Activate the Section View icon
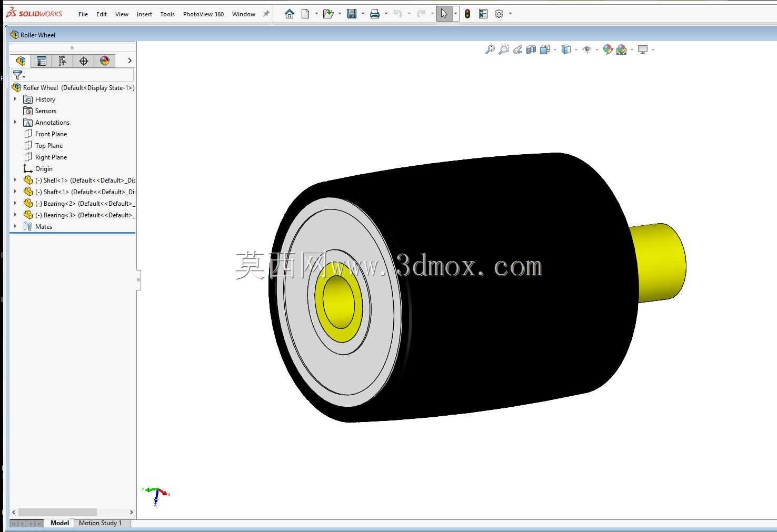777x532 pixels. [x=531, y=49]
